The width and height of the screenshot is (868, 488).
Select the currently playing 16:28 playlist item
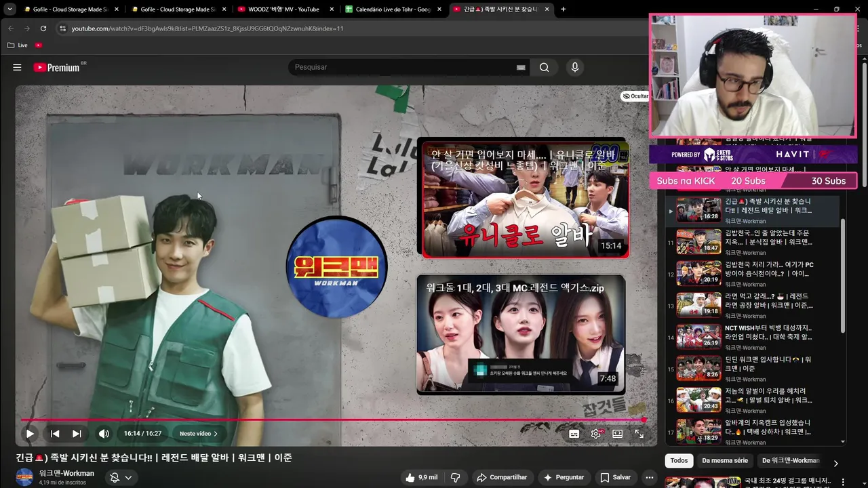tap(753, 211)
